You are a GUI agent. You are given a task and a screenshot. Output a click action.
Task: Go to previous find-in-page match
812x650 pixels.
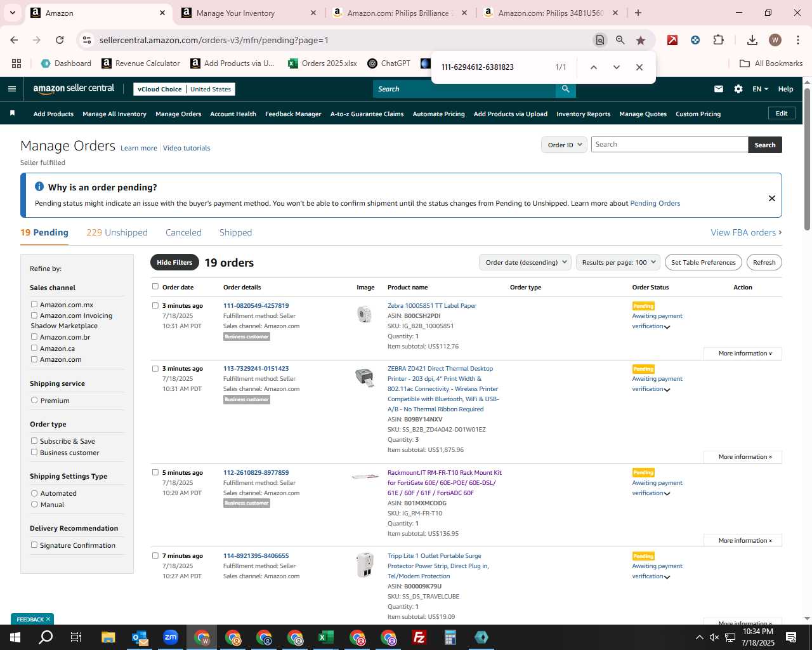click(594, 67)
